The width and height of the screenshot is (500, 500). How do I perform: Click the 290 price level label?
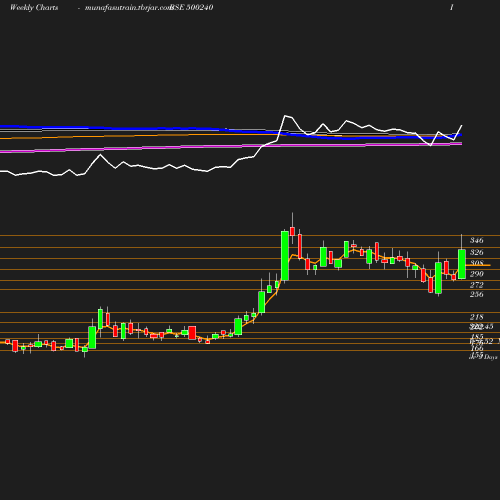tap(477, 274)
